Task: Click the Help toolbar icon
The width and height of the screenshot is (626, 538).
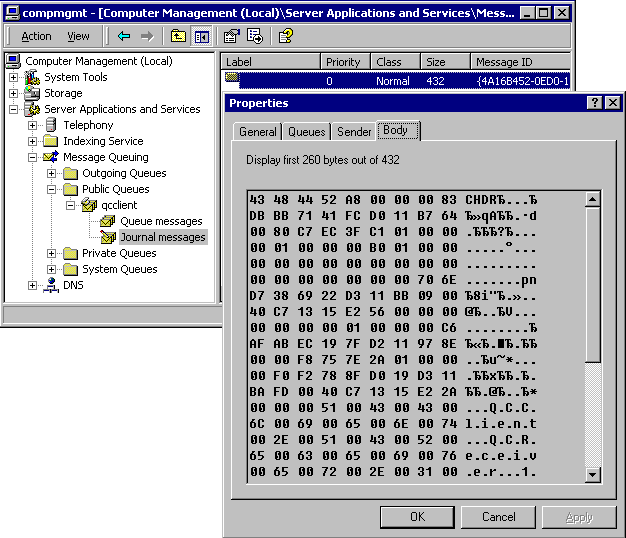Action: tap(286, 36)
